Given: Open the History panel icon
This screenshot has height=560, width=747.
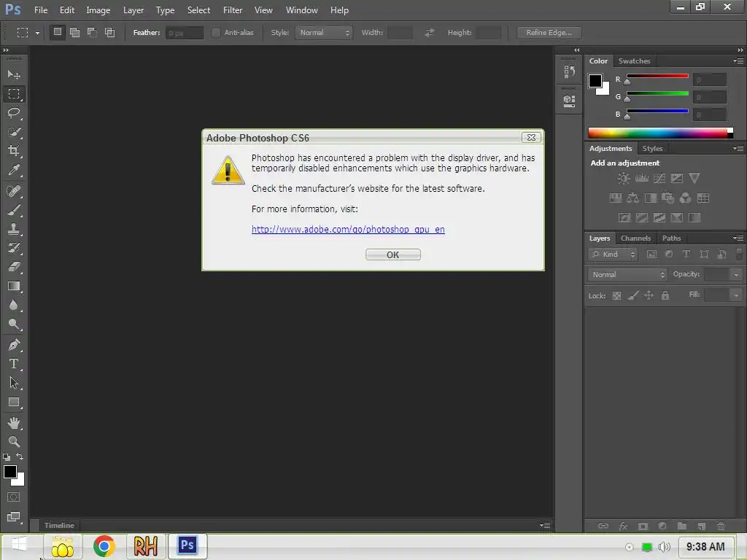Looking at the screenshot, I should (569, 72).
